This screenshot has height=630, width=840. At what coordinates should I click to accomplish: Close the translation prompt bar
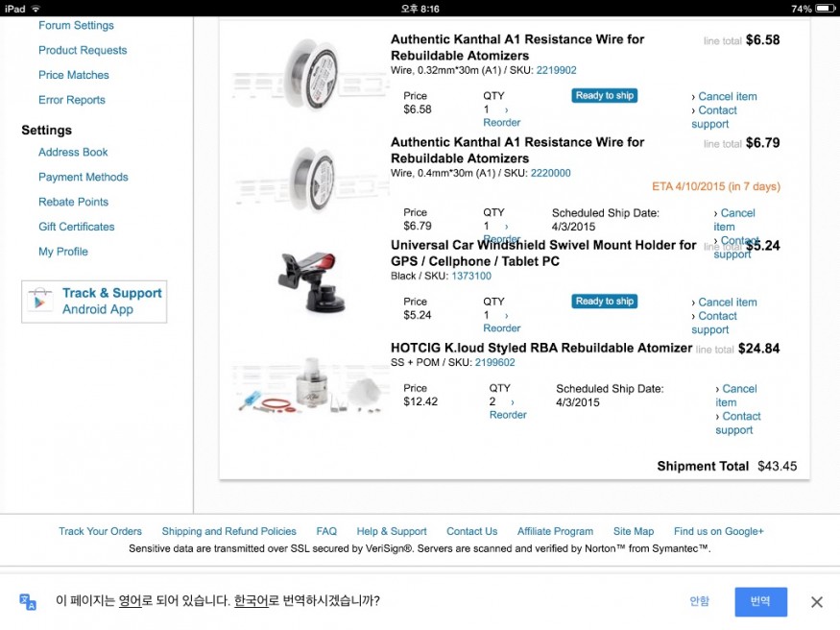(816, 601)
